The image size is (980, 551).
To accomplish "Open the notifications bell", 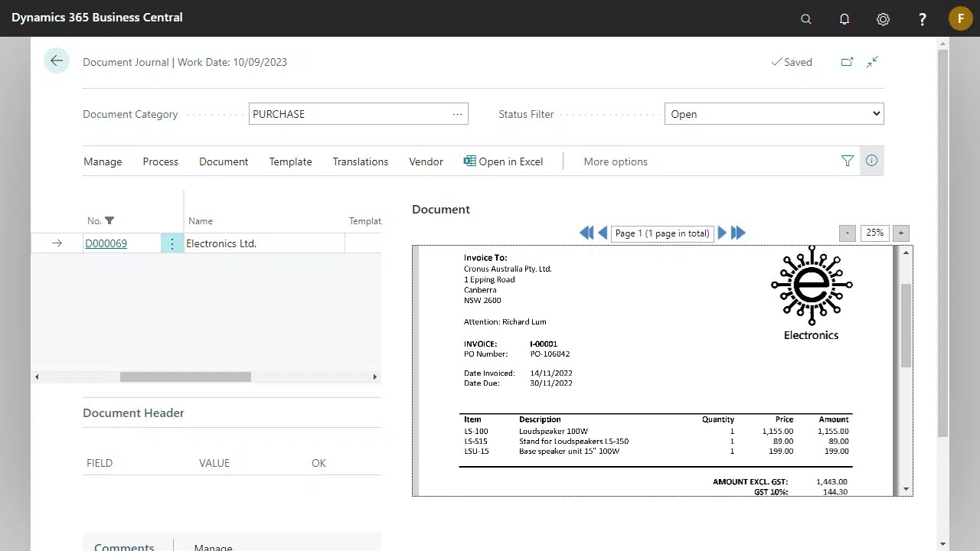I will click(844, 19).
